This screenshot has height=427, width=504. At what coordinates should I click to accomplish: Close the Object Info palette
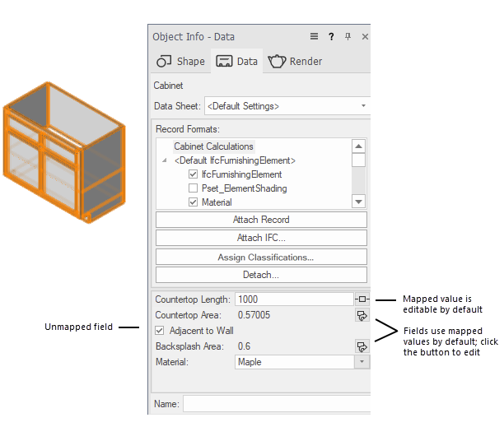365,36
